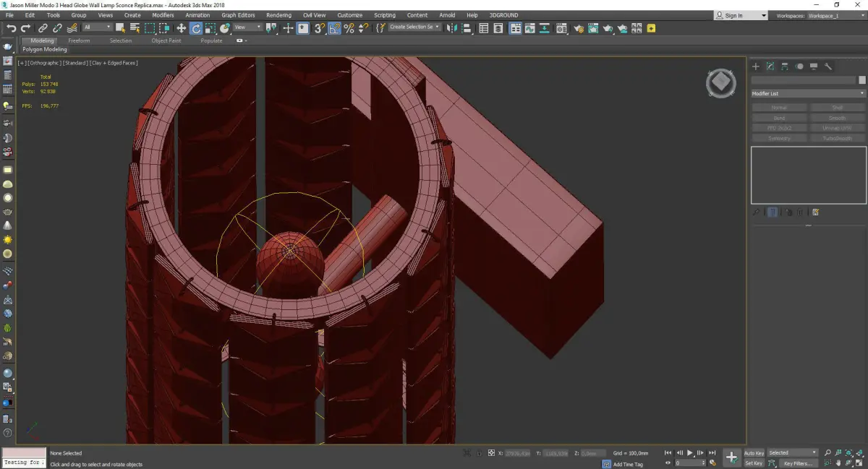Open Select by Name dialog
Screen dimensions: 868x469
(x=135, y=28)
